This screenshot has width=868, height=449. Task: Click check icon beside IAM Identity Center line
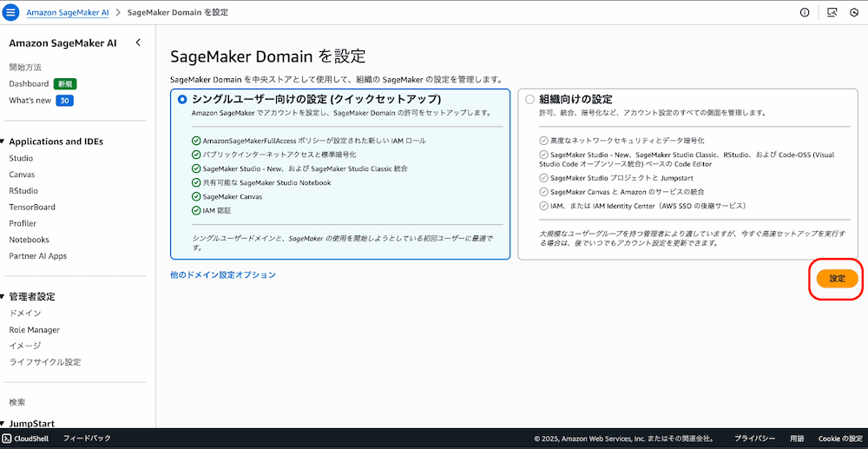point(543,206)
